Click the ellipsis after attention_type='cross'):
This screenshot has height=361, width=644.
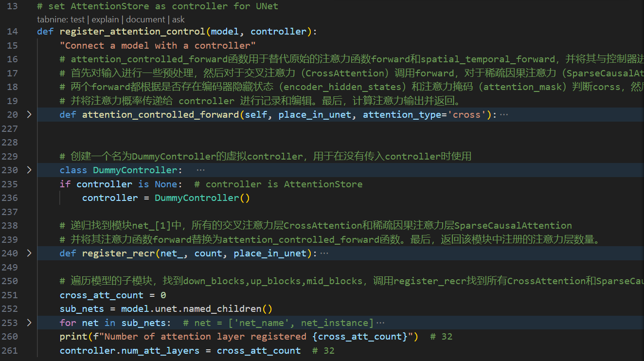click(503, 115)
